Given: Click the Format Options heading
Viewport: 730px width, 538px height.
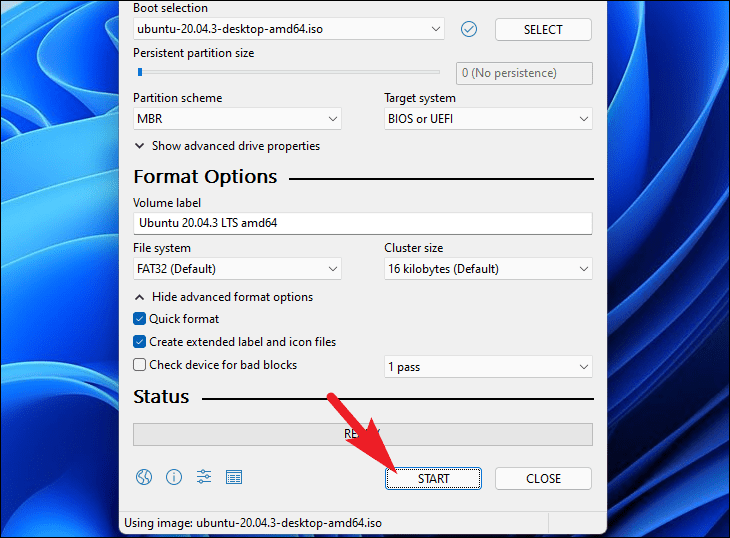Looking at the screenshot, I should click(205, 177).
